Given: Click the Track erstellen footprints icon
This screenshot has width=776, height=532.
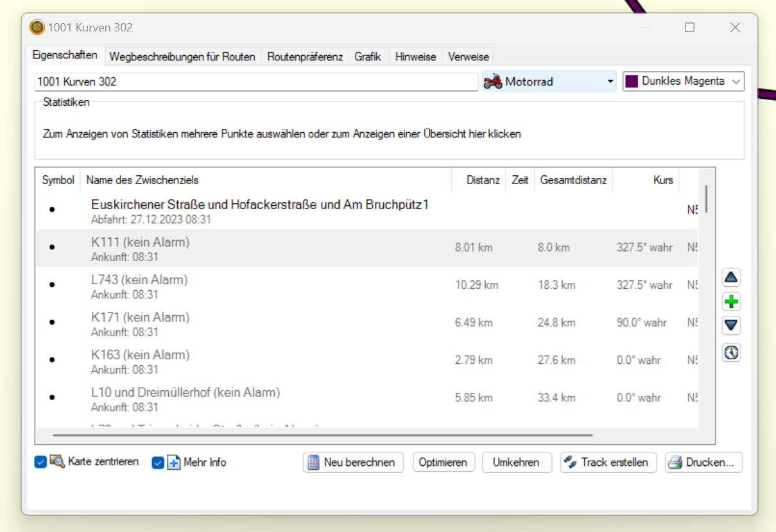Looking at the screenshot, I should pos(570,463).
